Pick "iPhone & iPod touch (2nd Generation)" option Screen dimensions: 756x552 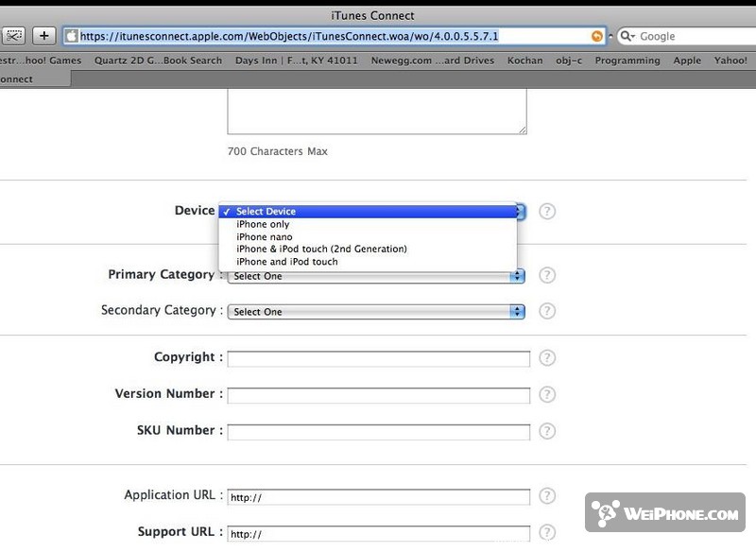[x=321, y=250]
